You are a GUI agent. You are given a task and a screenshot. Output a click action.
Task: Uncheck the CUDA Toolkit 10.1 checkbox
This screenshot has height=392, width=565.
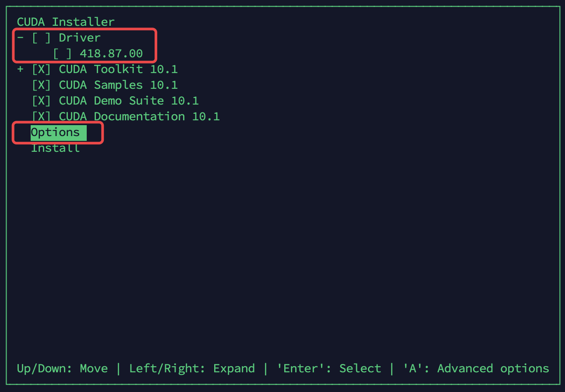[41, 69]
